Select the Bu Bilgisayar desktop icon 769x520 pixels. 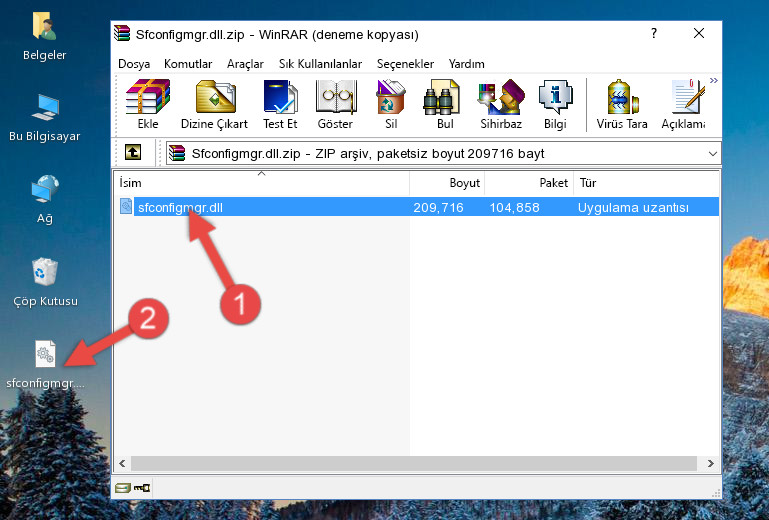click(x=44, y=118)
